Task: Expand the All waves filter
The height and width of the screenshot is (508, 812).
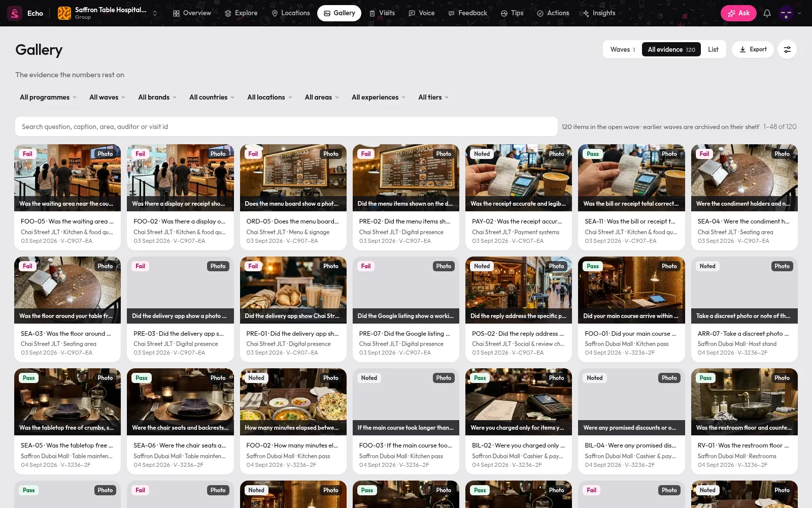Action: [x=107, y=97]
